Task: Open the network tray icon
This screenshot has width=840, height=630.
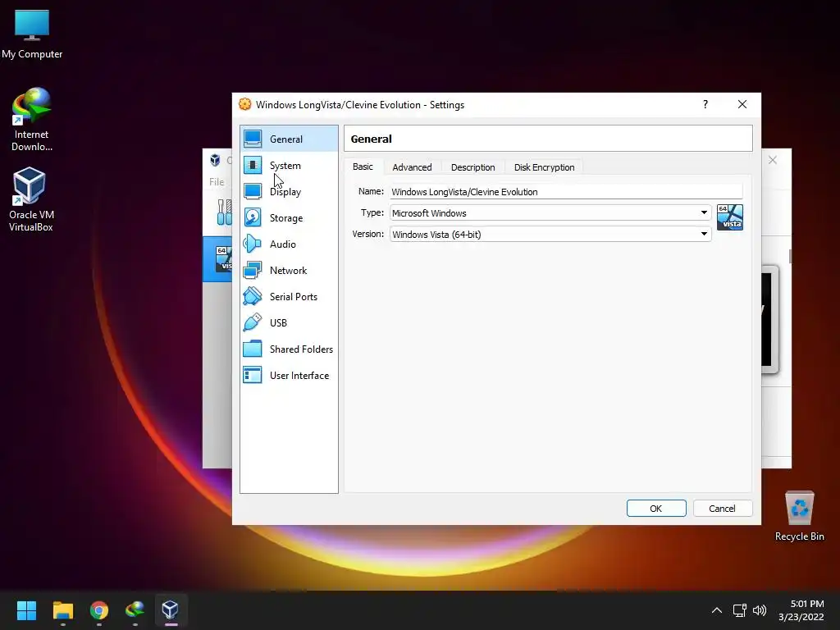Action: (x=740, y=610)
